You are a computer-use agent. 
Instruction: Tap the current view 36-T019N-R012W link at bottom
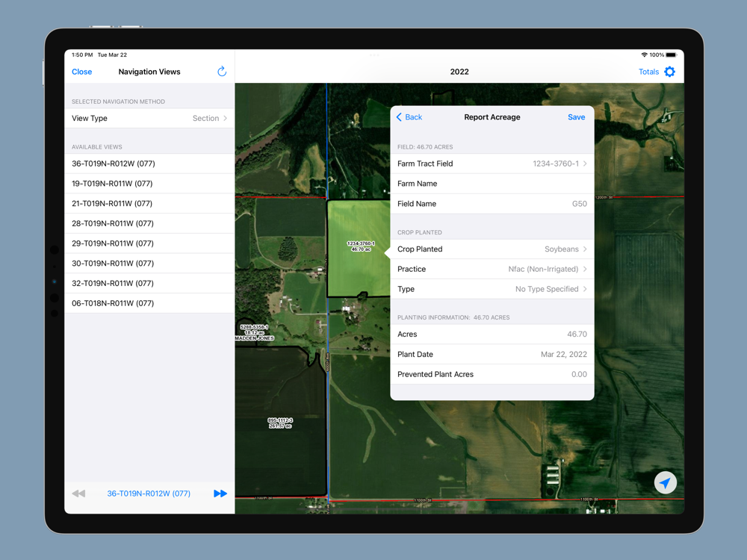point(149,494)
